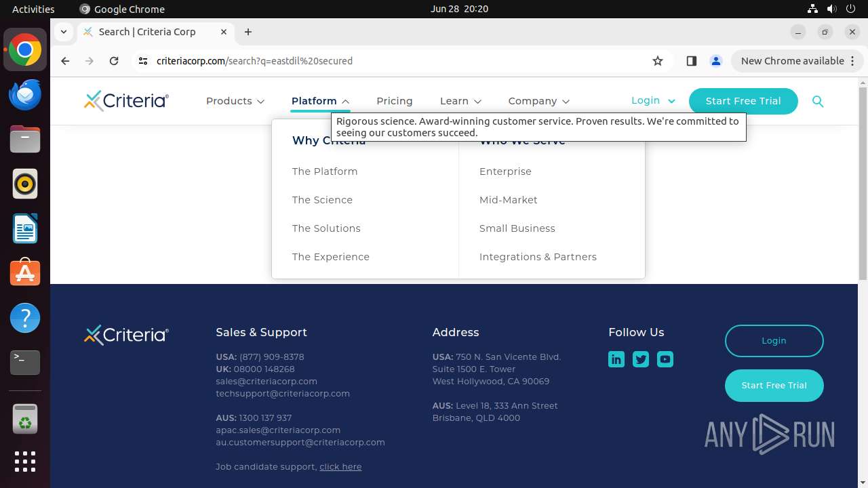Image resolution: width=868 pixels, height=488 pixels.
Task: Open the Trash in the dock
Action: 25,419
